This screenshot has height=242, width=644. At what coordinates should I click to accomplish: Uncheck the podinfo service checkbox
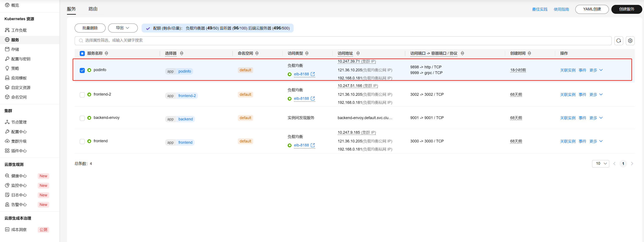click(82, 70)
